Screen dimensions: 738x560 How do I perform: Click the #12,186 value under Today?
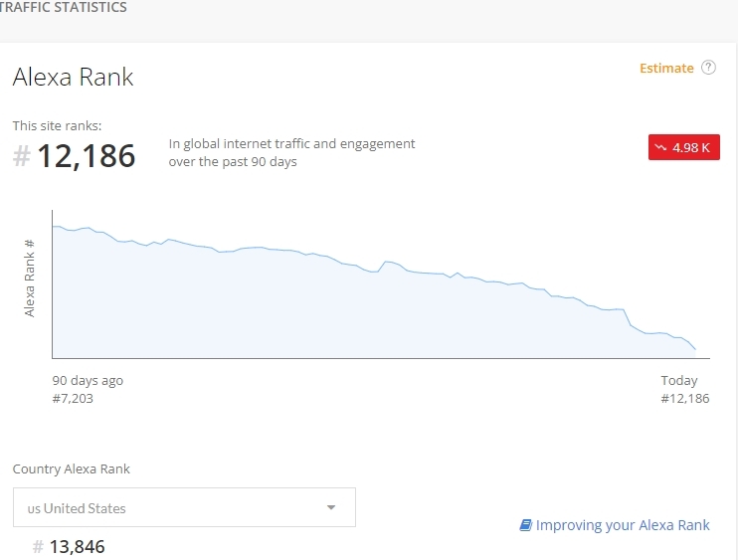click(x=685, y=399)
